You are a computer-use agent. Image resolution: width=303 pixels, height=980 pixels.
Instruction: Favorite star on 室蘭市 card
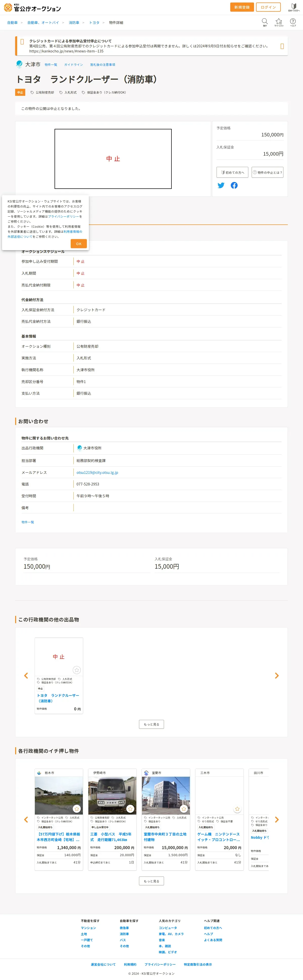[x=184, y=809]
